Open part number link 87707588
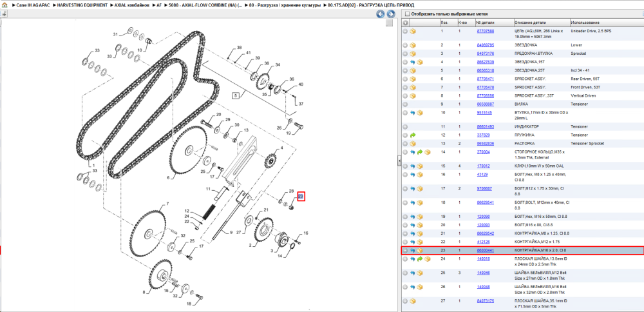 pos(485,31)
